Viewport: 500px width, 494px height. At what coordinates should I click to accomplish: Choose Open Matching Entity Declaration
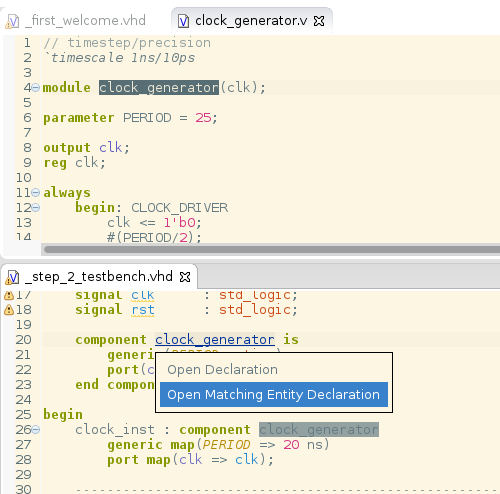(274, 394)
